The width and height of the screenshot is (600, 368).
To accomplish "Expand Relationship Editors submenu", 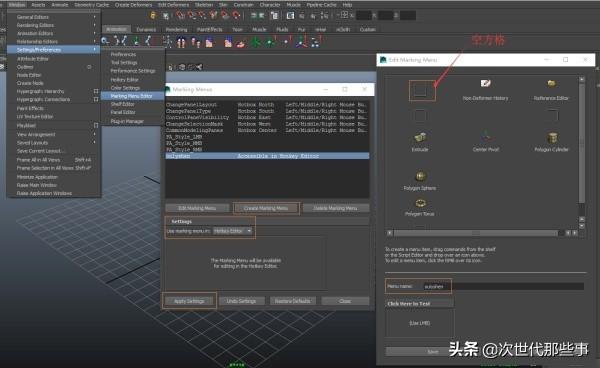I will (x=95, y=41).
